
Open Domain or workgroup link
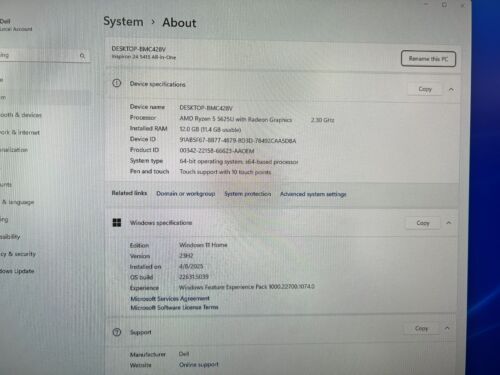tap(186, 194)
